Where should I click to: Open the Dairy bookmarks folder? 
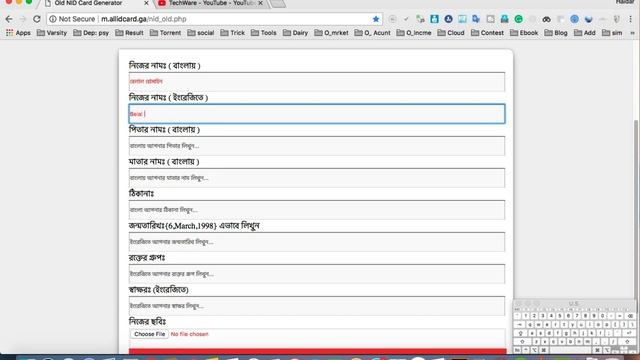coord(296,33)
